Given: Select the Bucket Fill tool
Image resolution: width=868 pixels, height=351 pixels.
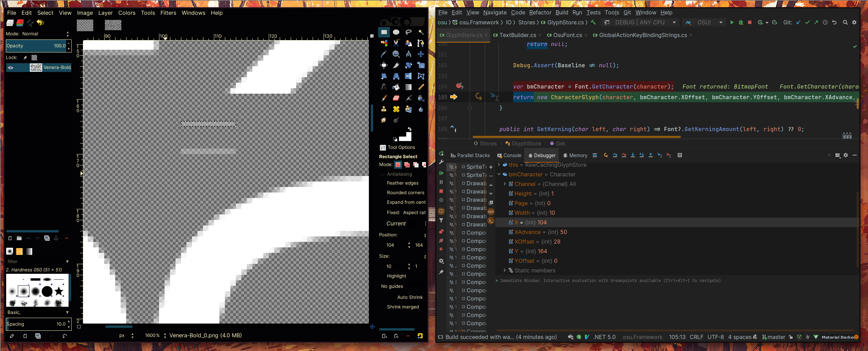Looking at the screenshot, I should click(x=396, y=87).
